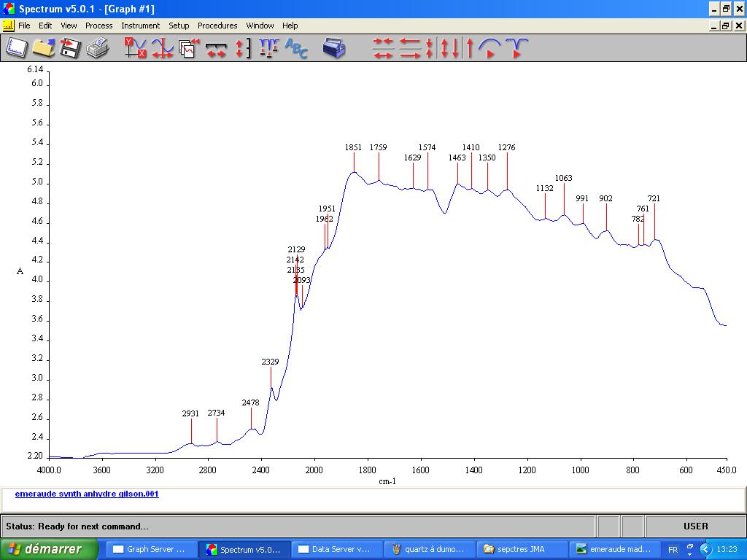Viewport: 747px width, 560px height.
Task: Click the démarrer Start button
Action: (50, 549)
